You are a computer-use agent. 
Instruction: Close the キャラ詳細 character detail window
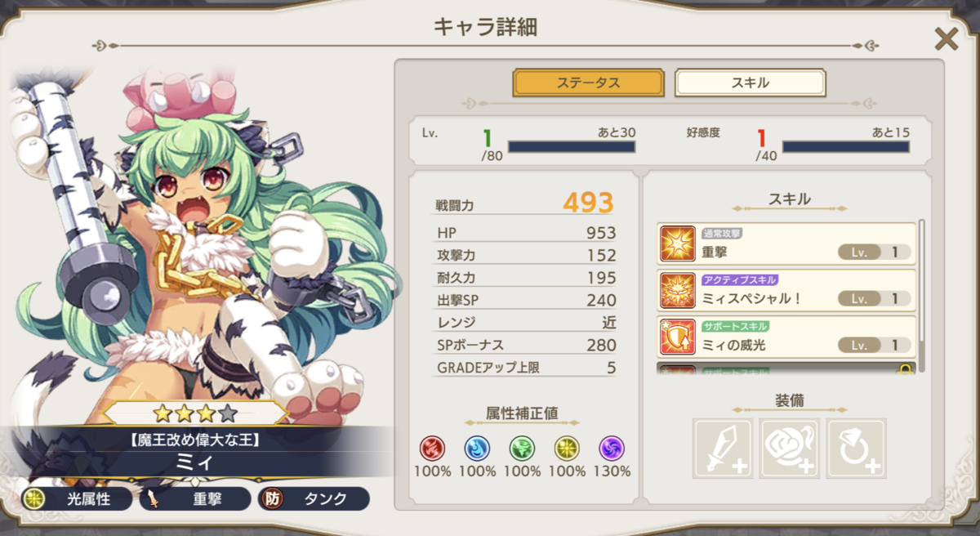[x=946, y=38]
